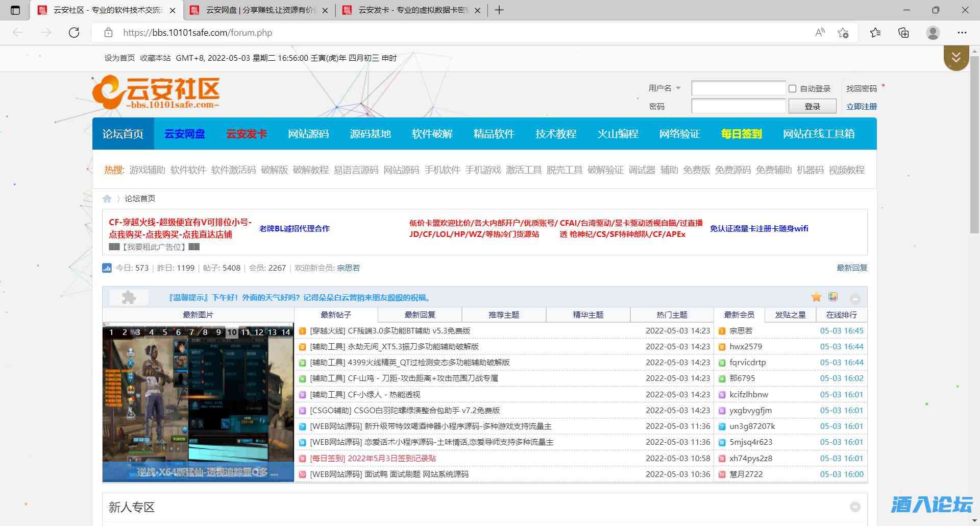Open the 软件破解 navigation menu
The height and width of the screenshot is (526, 980).
click(x=431, y=134)
